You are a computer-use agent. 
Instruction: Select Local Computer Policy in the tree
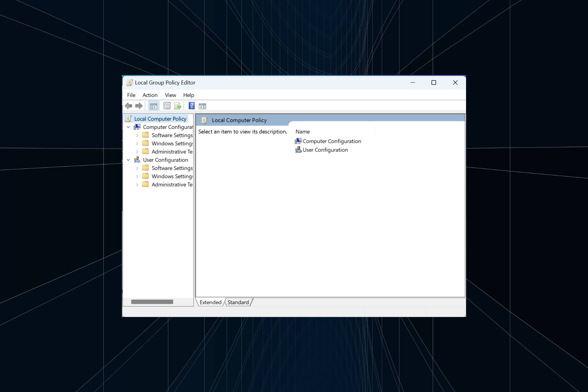click(x=160, y=119)
